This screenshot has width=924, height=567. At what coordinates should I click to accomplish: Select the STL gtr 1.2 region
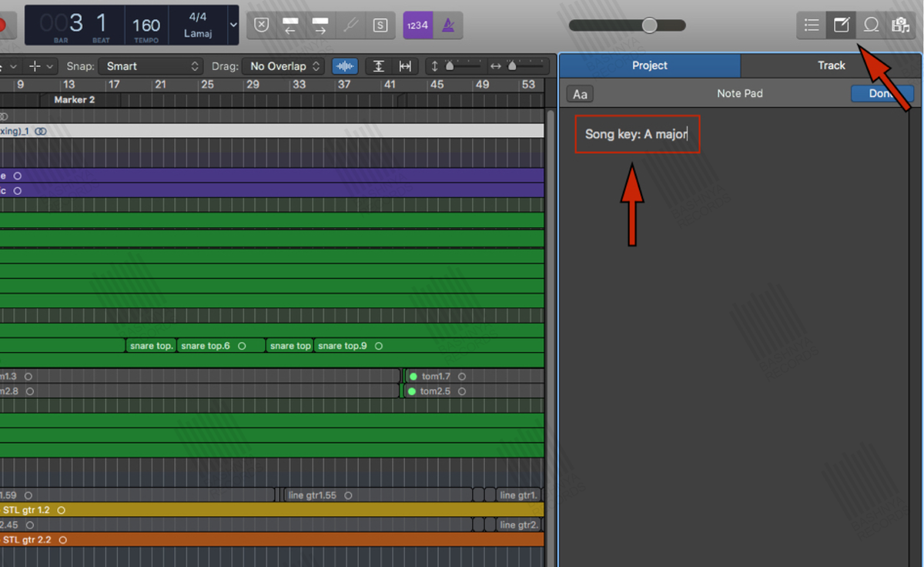click(272, 510)
